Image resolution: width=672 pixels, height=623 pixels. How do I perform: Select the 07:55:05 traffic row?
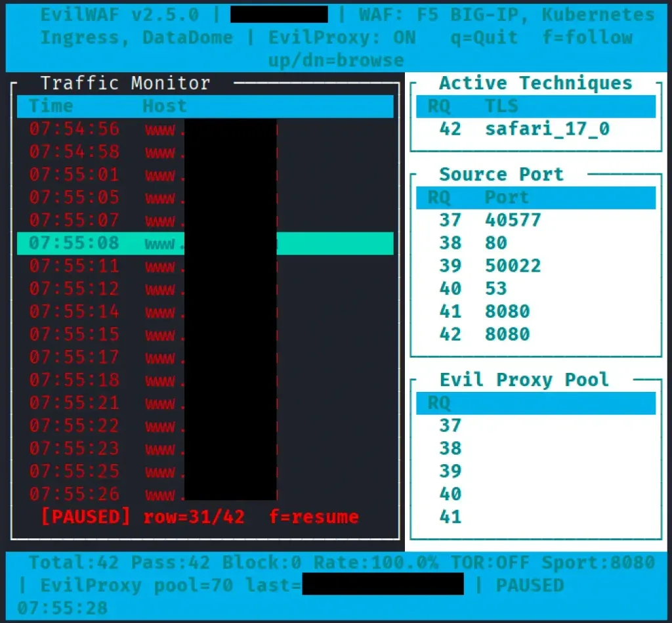(205, 197)
